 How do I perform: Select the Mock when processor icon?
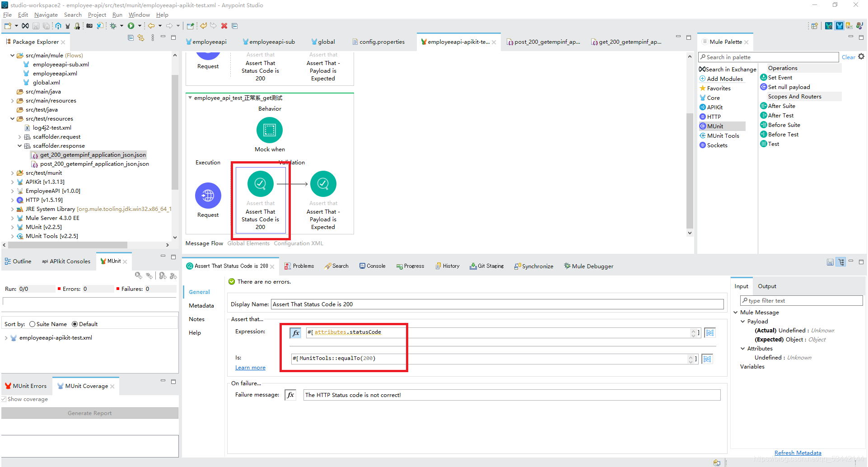(270, 130)
